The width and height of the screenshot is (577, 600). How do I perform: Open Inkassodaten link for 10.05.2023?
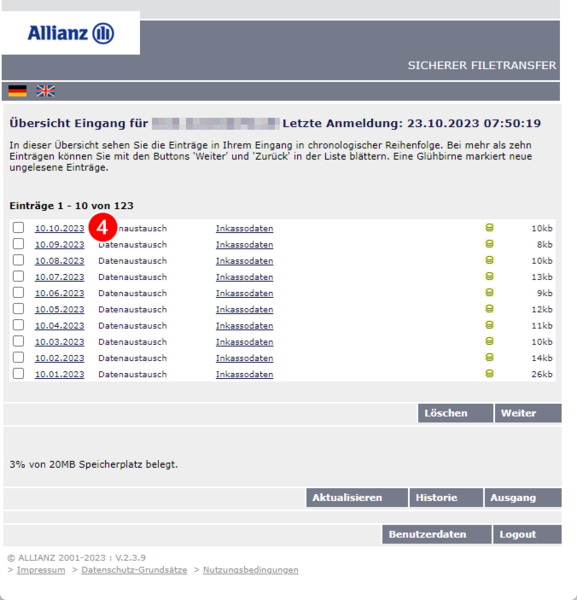coord(244,309)
